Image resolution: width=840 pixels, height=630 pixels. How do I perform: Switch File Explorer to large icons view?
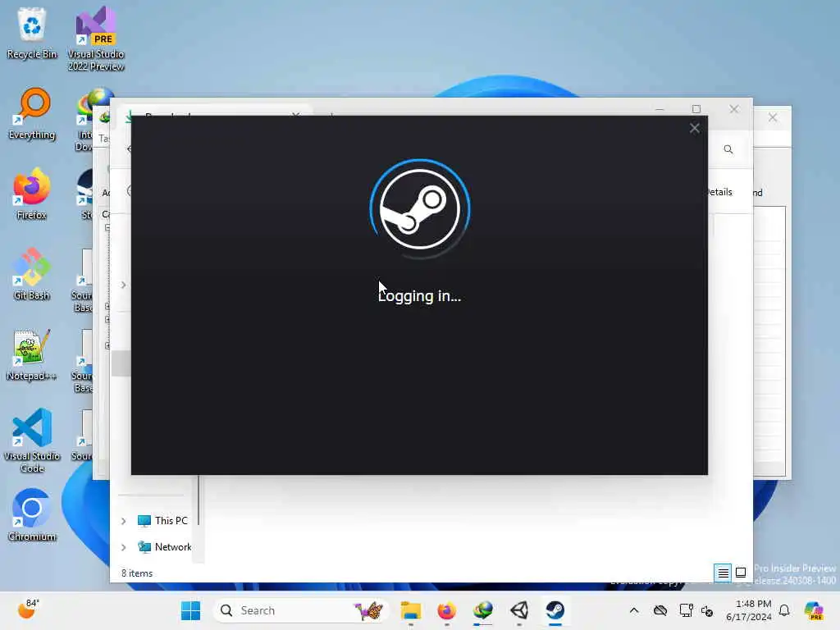click(741, 573)
